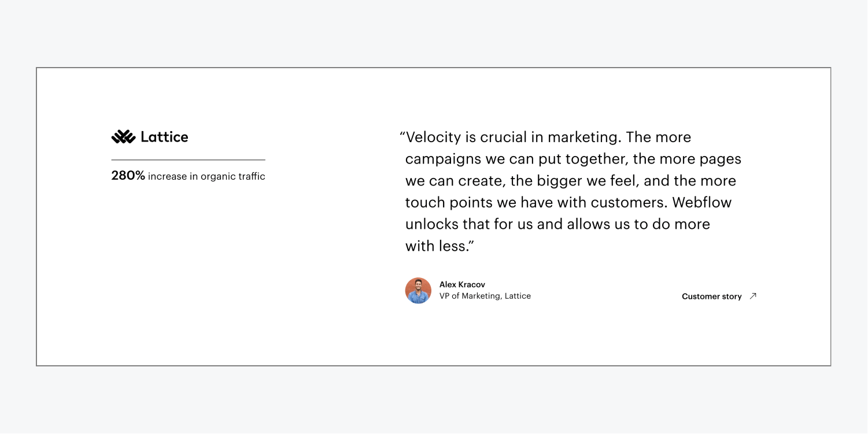Image resolution: width=868 pixels, height=434 pixels.
Task: Click the diagonal arrow next to Customer story
Action: 752,296
